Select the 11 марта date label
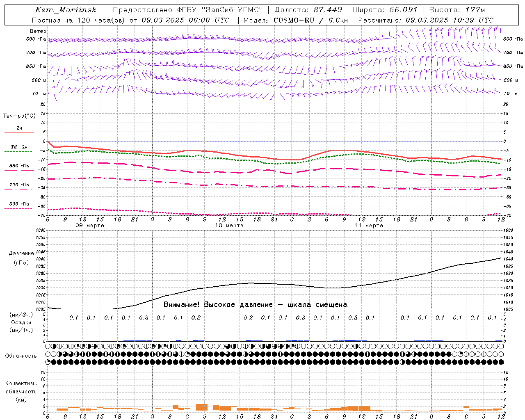The image size is (525, 420). point(369,226)
